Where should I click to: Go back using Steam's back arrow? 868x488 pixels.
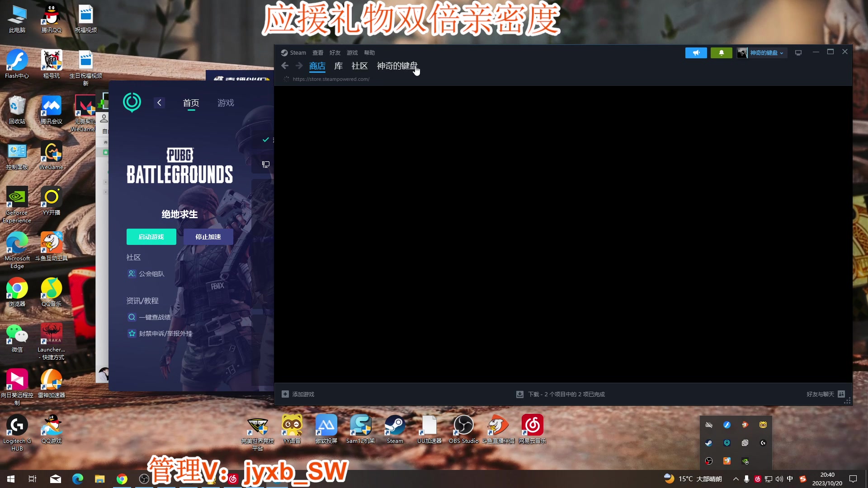coord(285,66)
